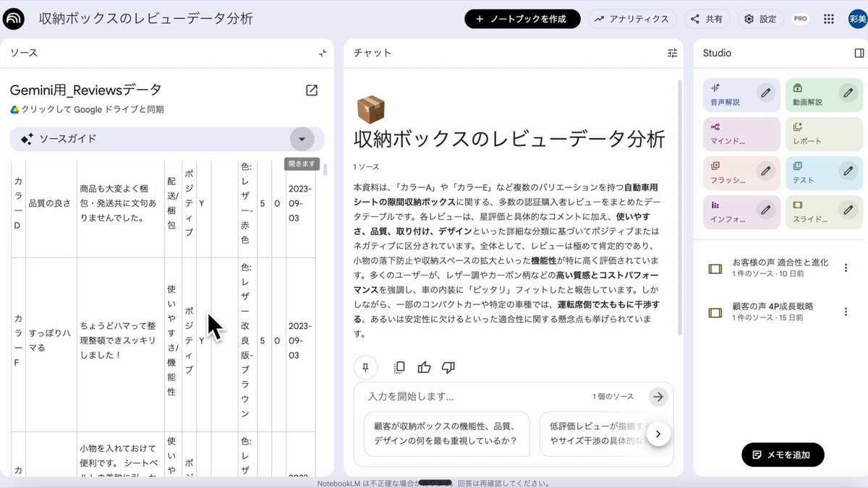
Task: Click the すっぽりハマる table cell
Action: coord(51,341)
